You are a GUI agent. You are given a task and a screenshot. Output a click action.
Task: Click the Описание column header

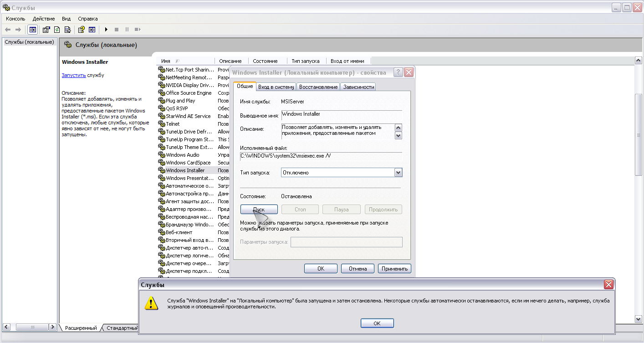231,61
